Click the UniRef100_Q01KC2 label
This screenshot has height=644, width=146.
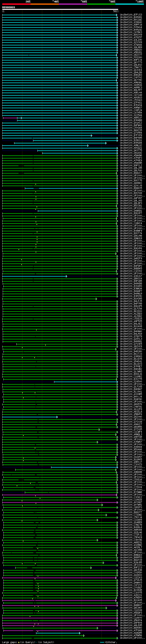click(131, 123)
